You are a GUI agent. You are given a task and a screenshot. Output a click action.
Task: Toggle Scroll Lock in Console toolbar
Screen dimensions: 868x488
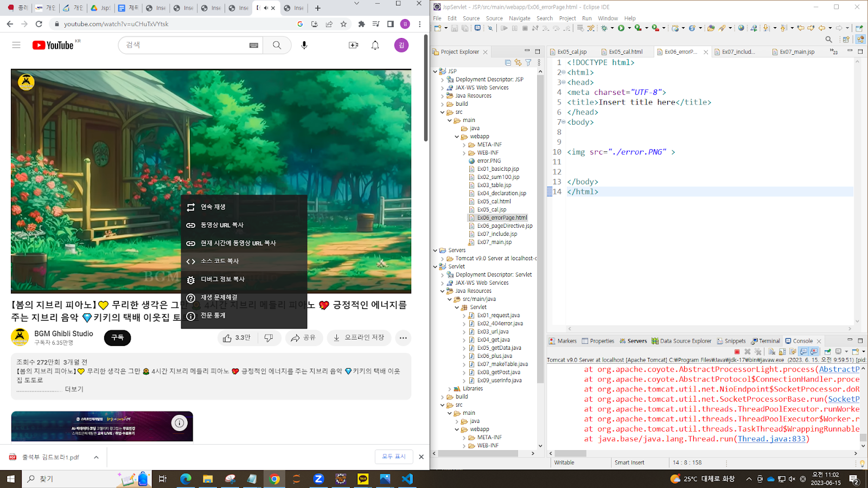pos(782,351)
